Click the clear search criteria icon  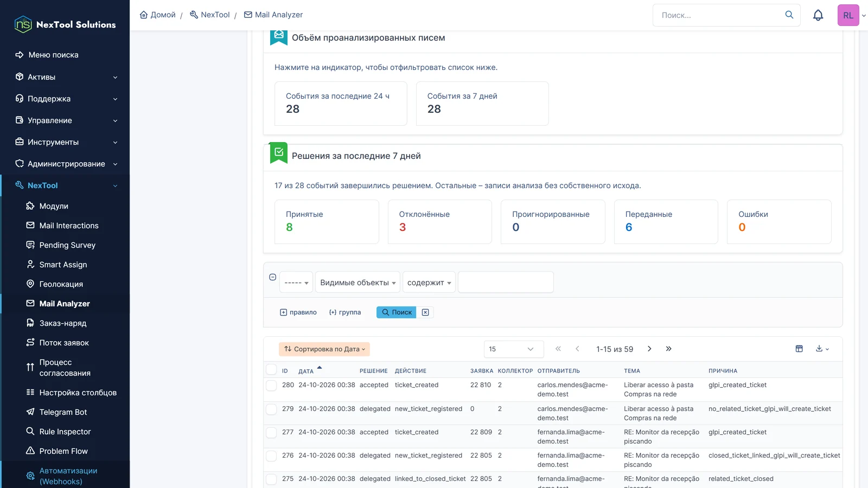tap(425, 312)
